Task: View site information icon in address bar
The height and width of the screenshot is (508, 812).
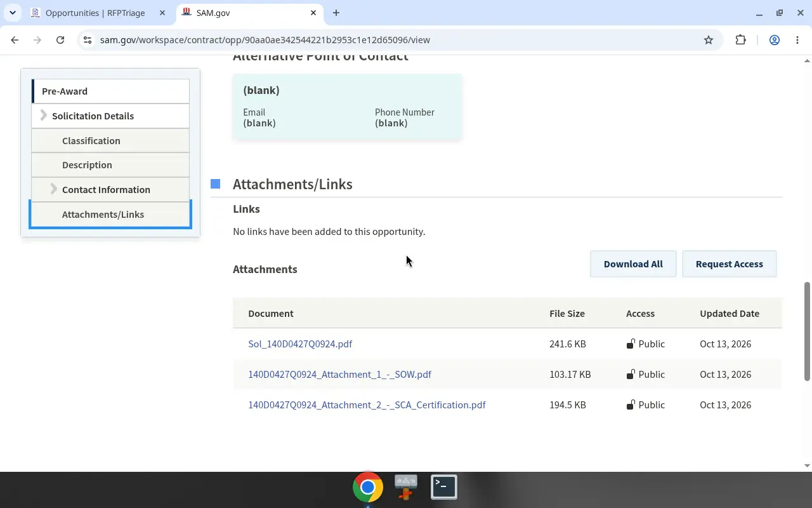Action: tap(88, 39)
